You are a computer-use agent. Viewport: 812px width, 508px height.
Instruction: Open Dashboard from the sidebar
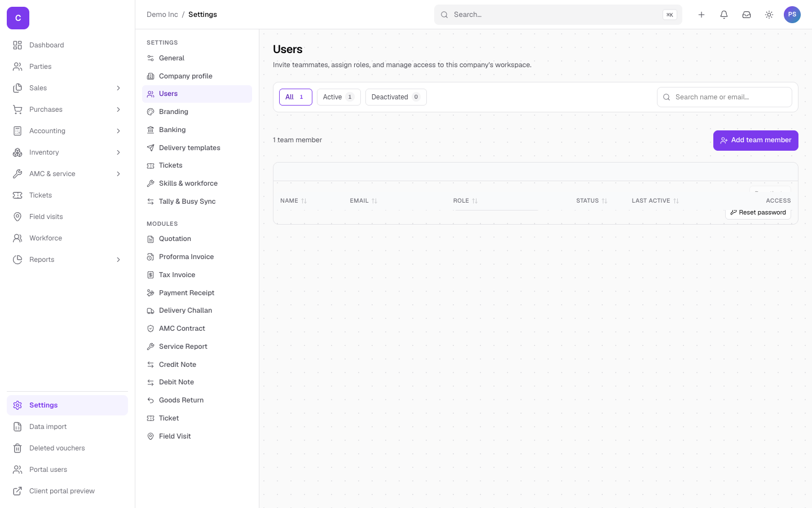pos(67,45)
